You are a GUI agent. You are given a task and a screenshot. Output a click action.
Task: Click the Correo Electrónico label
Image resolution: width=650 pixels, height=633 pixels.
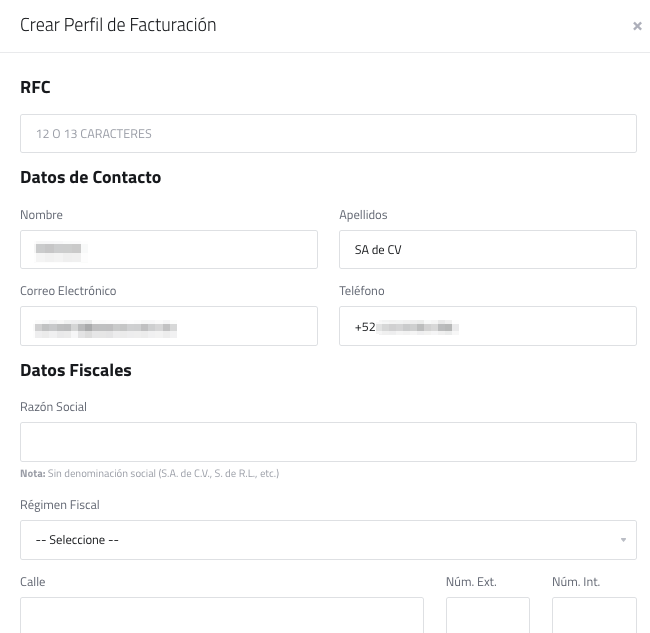[x=68, y=291]
